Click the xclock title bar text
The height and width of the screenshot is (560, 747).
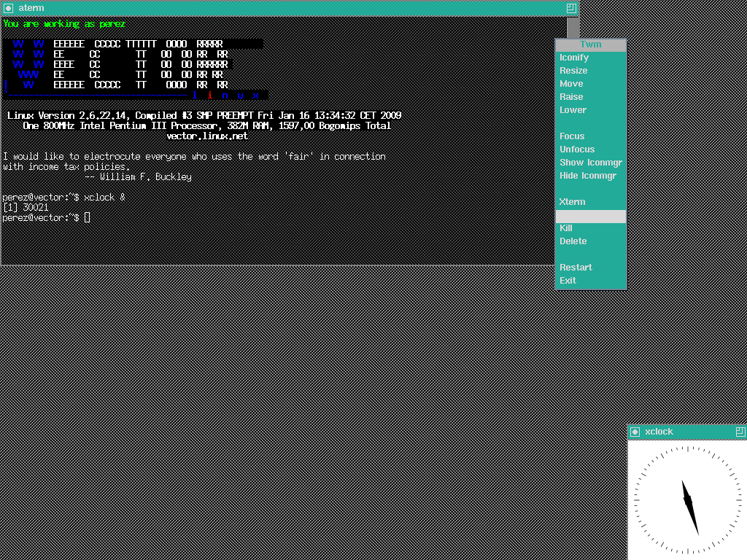(x=659, y=432)
